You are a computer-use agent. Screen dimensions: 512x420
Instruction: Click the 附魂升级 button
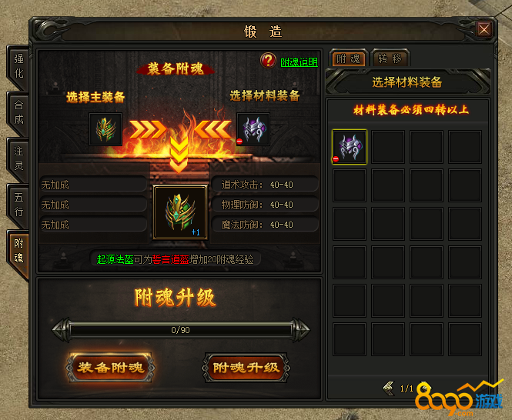coord(246,368)
